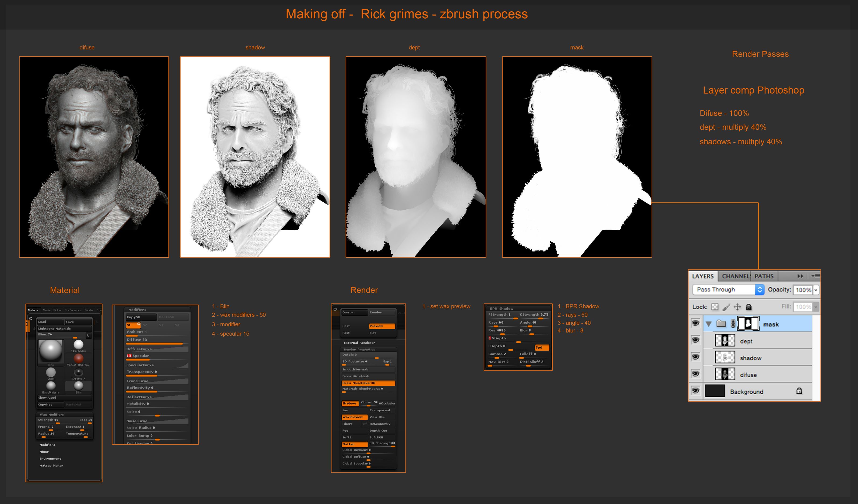Hide the dept layer eye icon
The image size is (858, 504).
[695, 340]
